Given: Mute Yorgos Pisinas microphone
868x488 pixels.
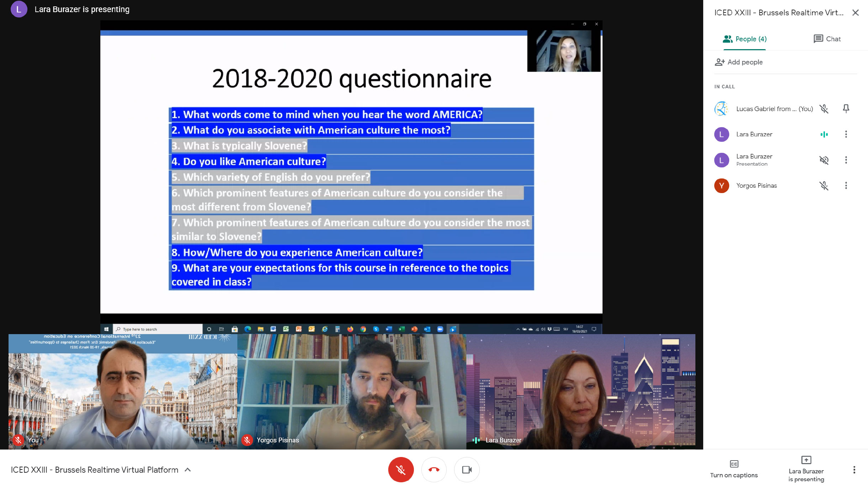Looking at the screenshot, I should coord(825,186).
